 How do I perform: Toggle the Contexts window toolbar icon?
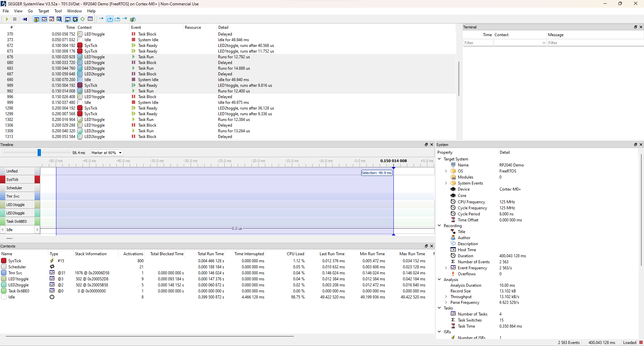67,19
